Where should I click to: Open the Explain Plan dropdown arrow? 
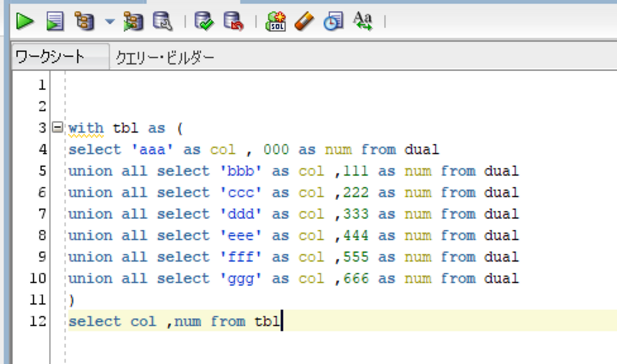point(110,22)
